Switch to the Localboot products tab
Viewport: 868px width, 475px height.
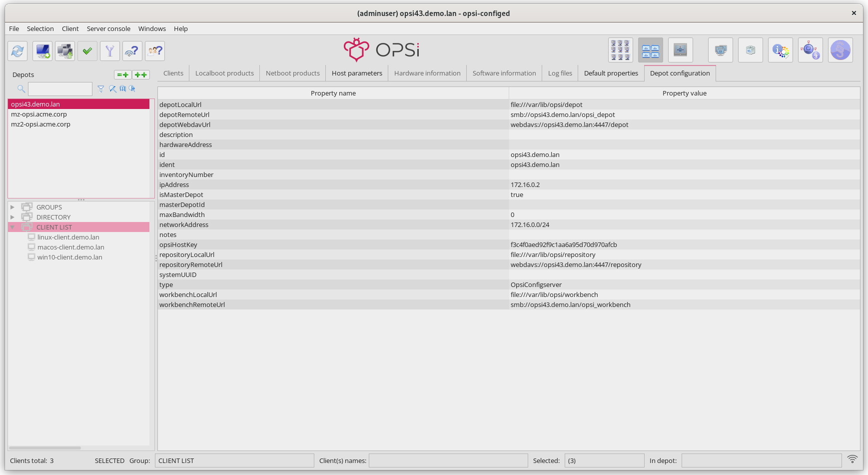(224, 73)
